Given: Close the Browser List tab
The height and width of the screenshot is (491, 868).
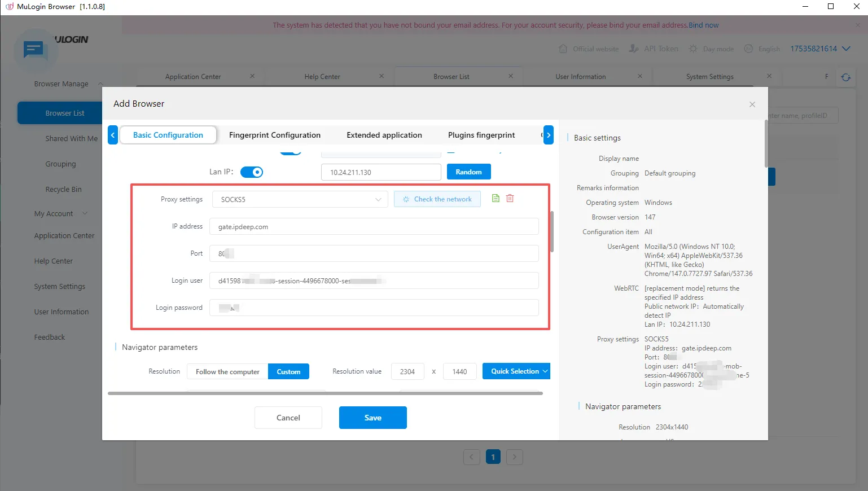Looking at the screenshot, I should click(x=511, y=76).
